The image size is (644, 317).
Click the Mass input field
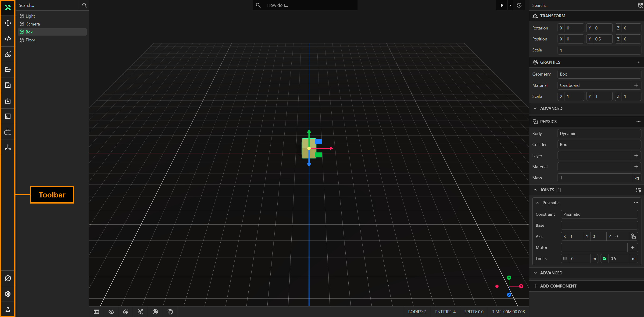(x=594, y=178)
